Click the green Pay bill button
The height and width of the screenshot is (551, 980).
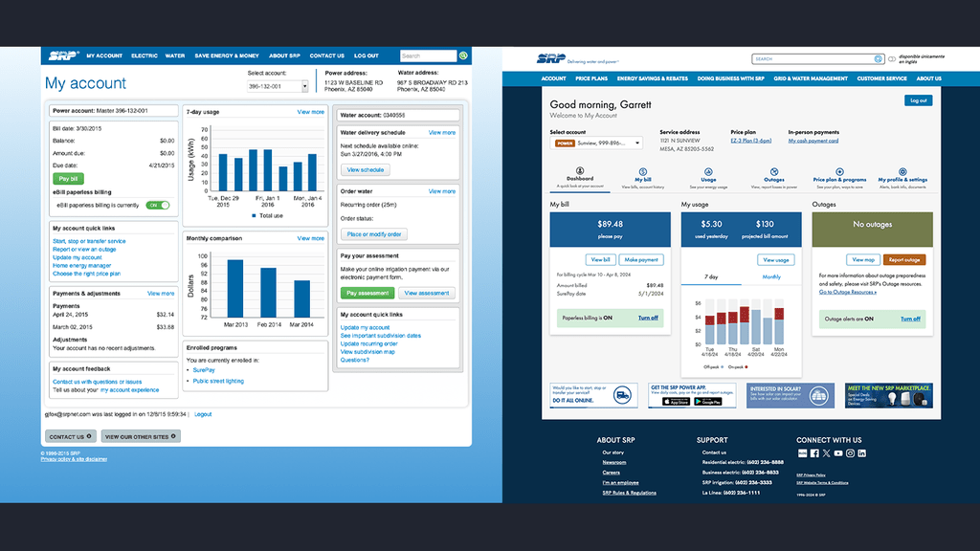click(x=68, y=179)
